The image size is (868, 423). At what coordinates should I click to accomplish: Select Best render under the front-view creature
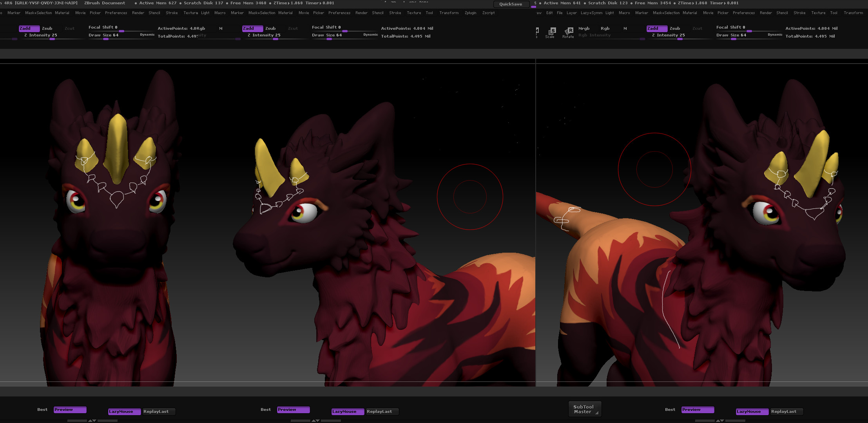[x=42, y=410]
